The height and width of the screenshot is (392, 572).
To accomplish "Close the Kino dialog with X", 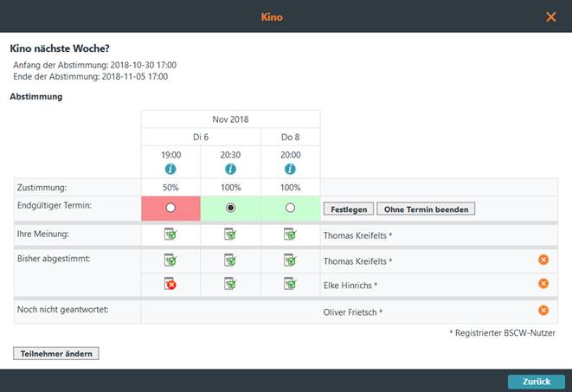I will tap(551, 16).
